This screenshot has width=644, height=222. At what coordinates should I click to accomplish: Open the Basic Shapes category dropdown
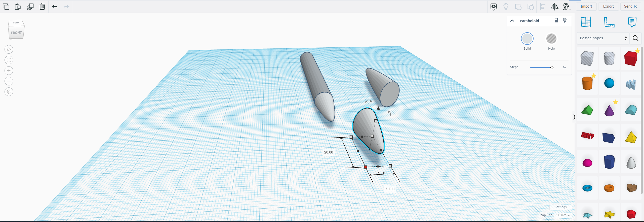[x=603, y=38]
